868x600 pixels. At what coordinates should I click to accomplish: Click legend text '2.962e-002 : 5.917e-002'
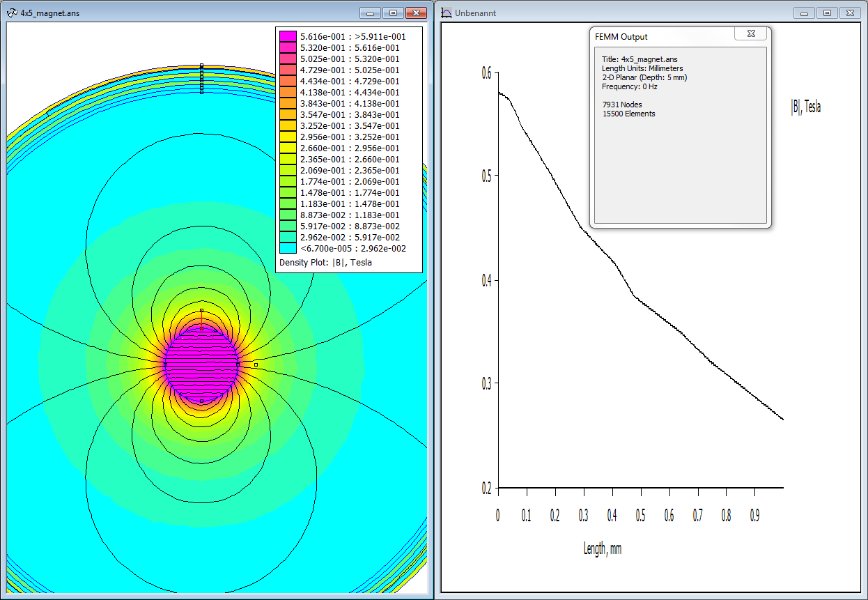(x=350, y=237)
